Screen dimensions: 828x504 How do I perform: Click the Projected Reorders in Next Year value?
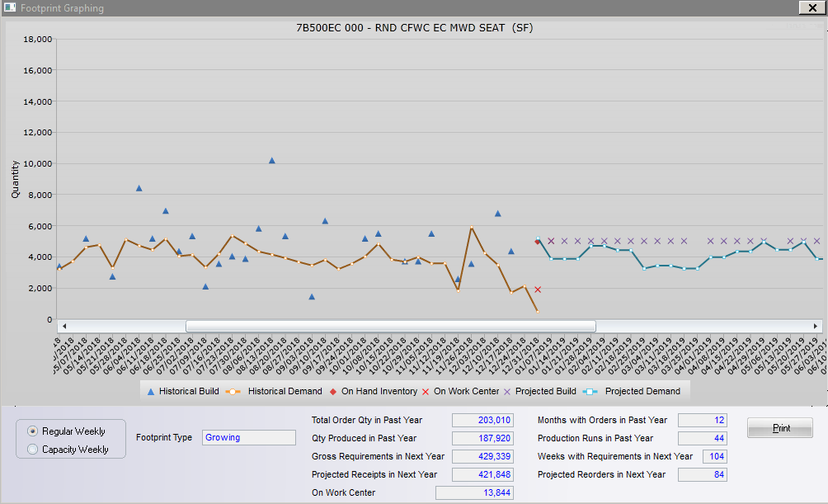[x=702, y=475]
